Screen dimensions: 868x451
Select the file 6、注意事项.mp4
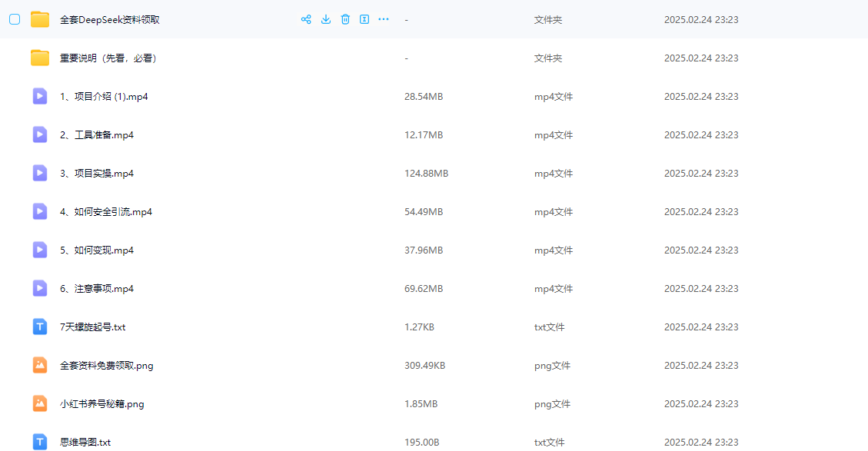pyautogui.click(x=97, y=289)
